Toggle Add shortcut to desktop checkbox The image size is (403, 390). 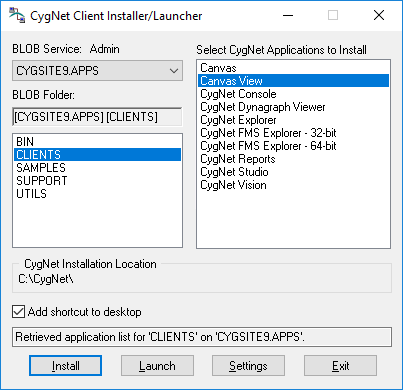18,312
